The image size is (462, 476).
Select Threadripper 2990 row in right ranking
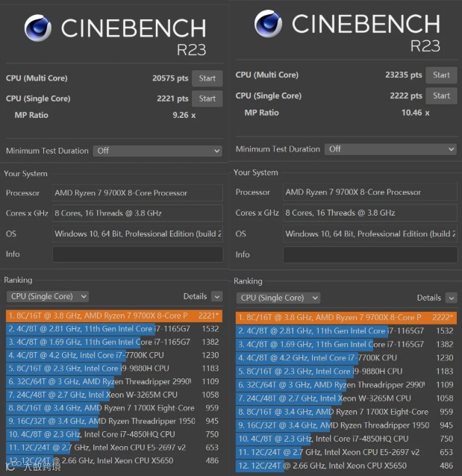[x=346, y=385]
